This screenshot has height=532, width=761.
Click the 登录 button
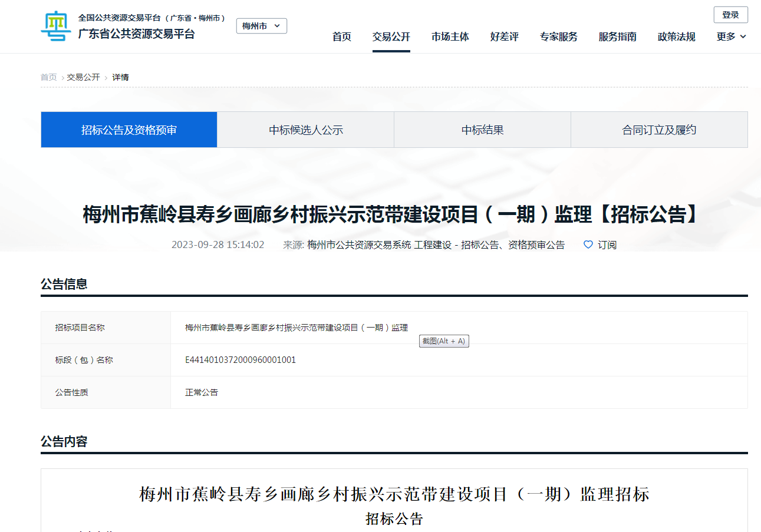click(730, 15)
